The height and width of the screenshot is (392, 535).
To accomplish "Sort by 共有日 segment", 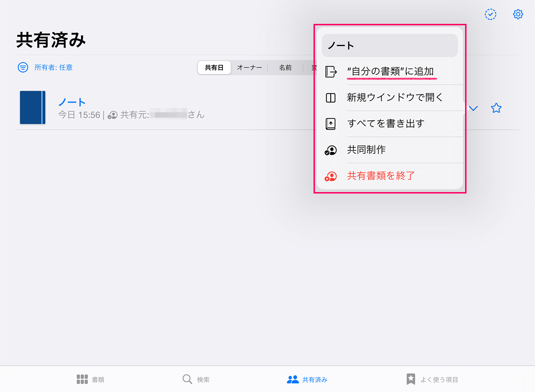I will [214, 68].
